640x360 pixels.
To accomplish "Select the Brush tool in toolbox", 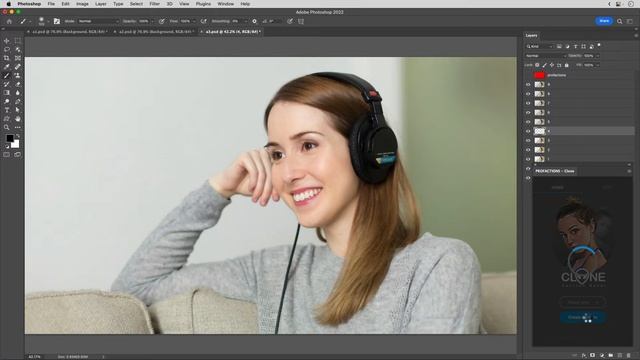I will pos(7,76).
